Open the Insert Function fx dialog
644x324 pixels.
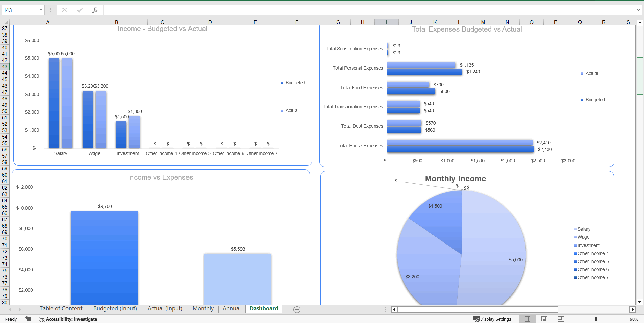(95, 10)
